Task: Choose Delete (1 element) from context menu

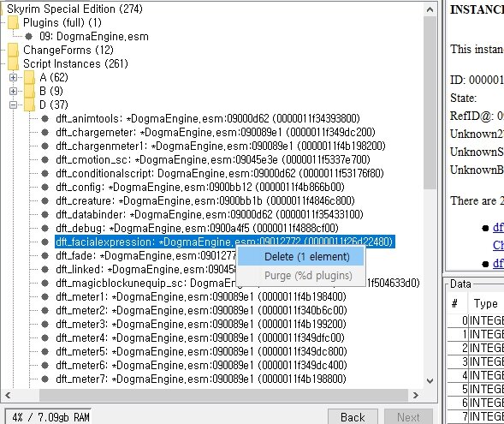Action: 300,257
